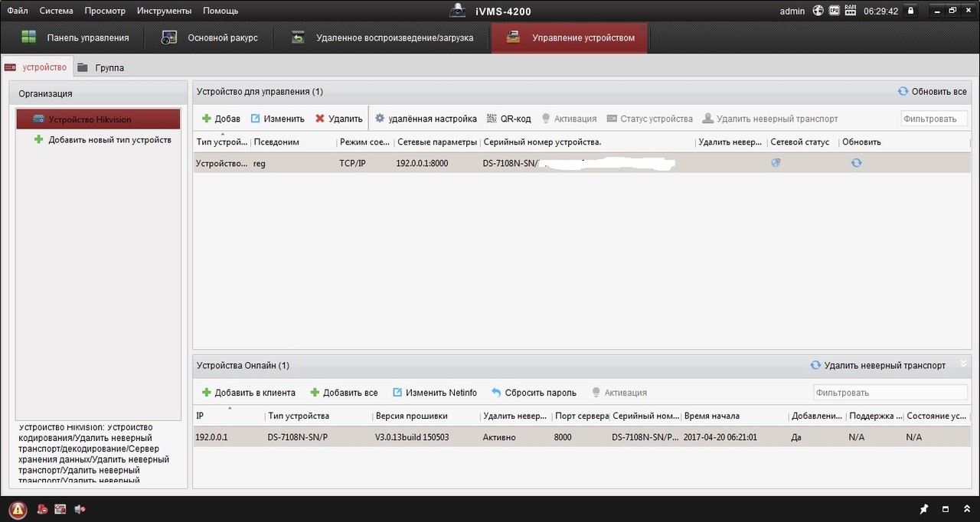Screen dimensions: 980x522
Task: Collapse the Устройства Онлайн panel
Action: 963,364
